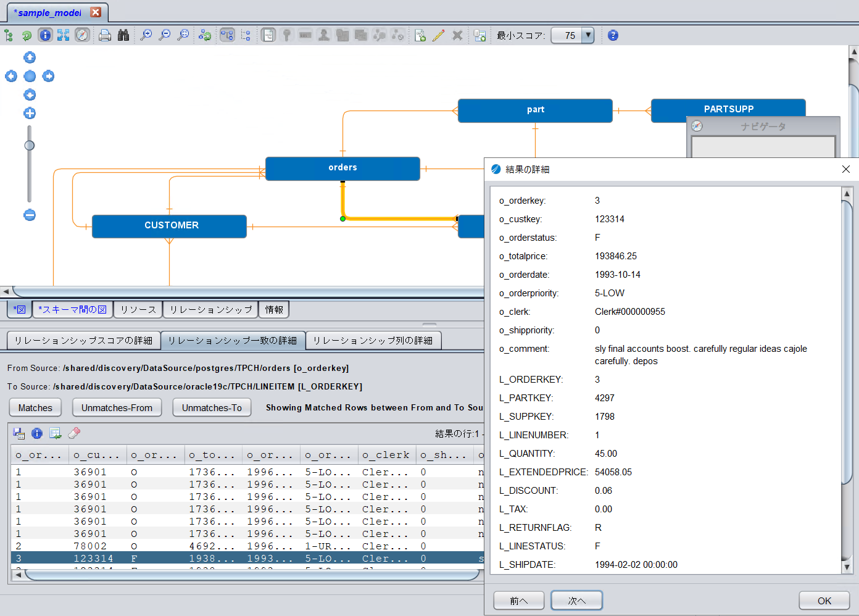
Task: Click the refresh relationships icon
Action: coord(205,35)
